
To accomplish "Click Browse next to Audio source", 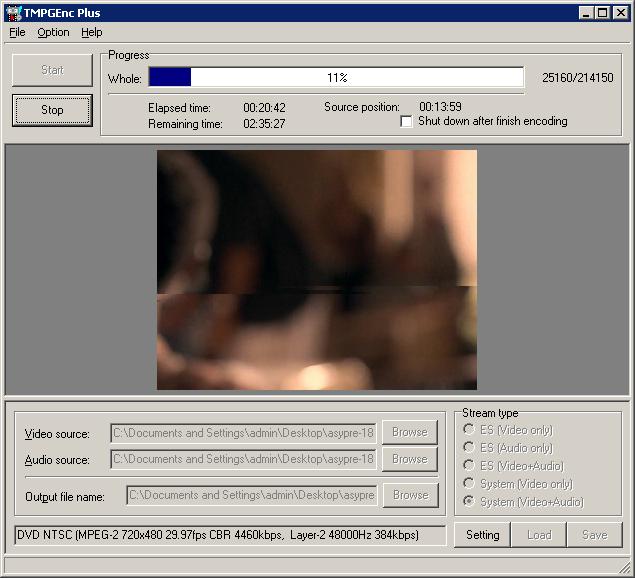I will click(x=410, y=459).
